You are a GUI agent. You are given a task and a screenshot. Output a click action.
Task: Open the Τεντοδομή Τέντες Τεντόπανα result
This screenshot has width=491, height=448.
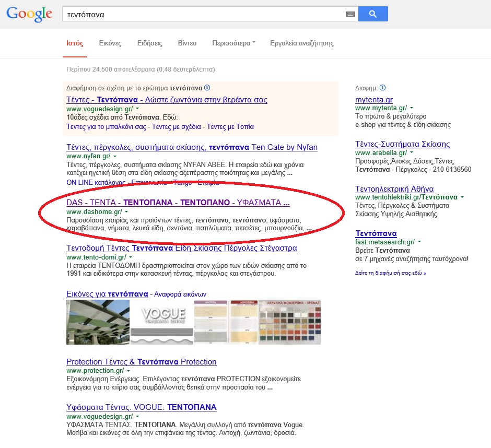[x=182, y=248]
